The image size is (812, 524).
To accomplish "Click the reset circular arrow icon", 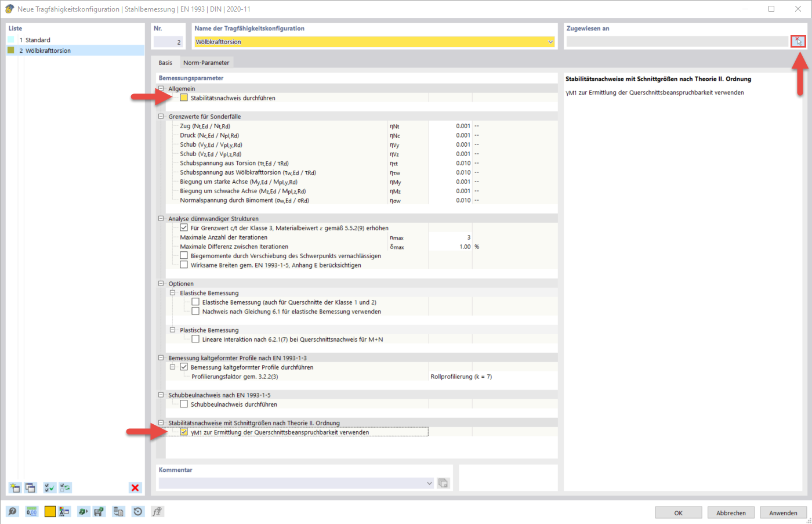I will (x=137, y=511).
